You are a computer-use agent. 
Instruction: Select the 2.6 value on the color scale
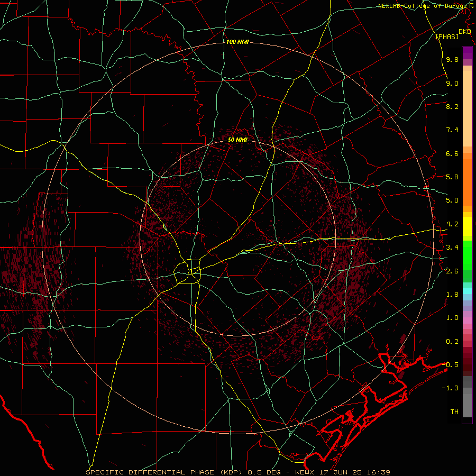tap(452, 271)
